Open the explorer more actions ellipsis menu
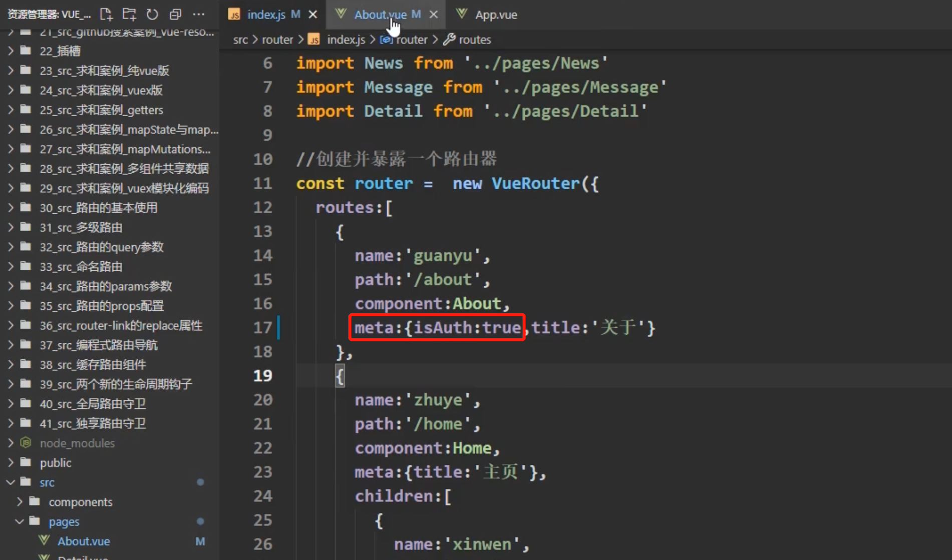Viewport: 952px width, 560px height. 199,14
